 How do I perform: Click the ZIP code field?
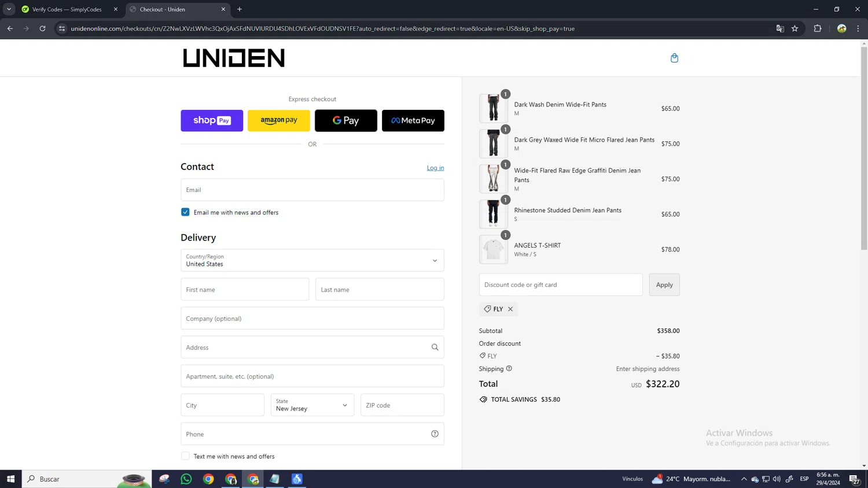pyautogui.click(x=402, y=405)
